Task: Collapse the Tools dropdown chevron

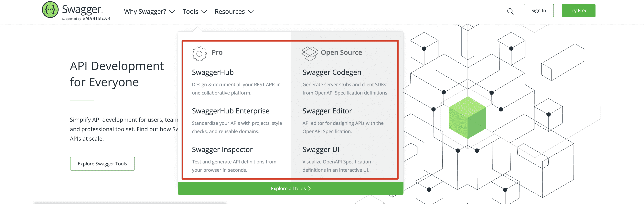Action: (x=204, y=12)
